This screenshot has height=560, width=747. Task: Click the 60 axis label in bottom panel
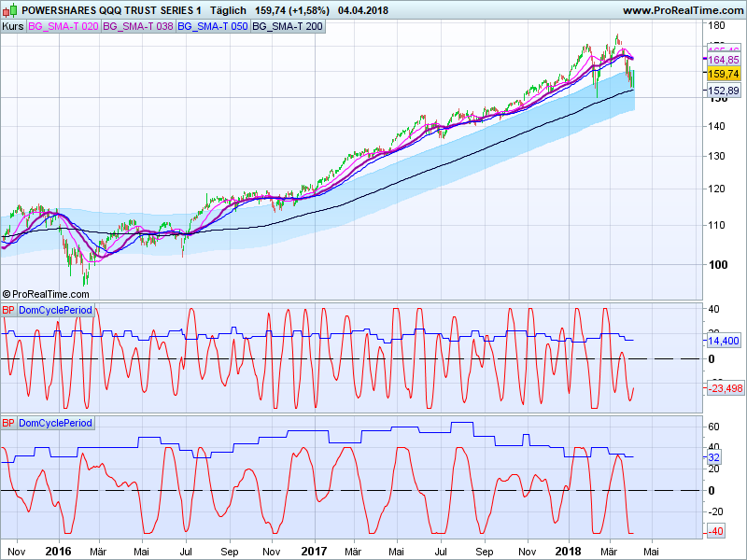coord(713,427)
